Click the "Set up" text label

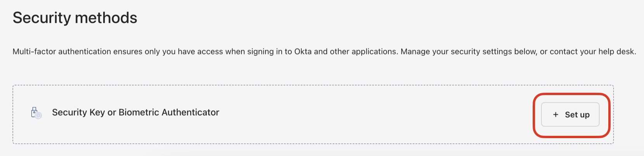click(x=577, y=114)
